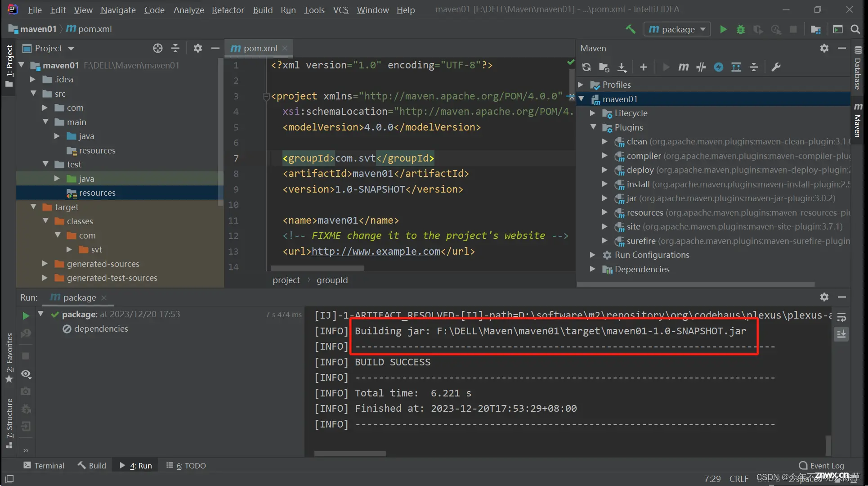Open the VCS menu
The width and height of the screenshot is (868, 486).
click(x=340, y=9)
